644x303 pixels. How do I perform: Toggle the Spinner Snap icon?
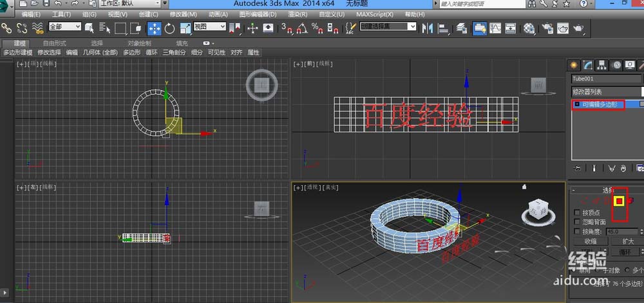(x=333, y=28)
